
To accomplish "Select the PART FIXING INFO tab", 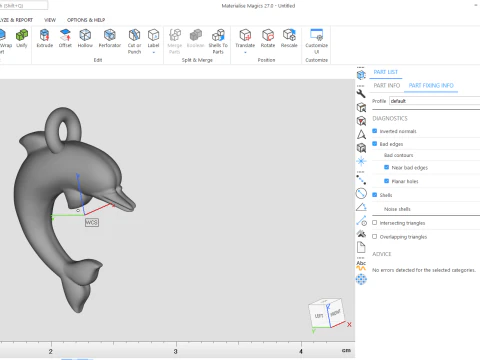I will pos(431,86).
